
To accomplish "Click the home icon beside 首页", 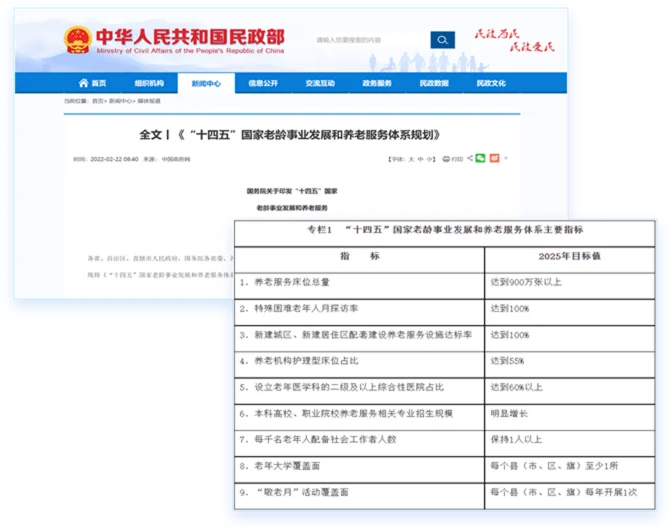I will [x=84, y=83].
